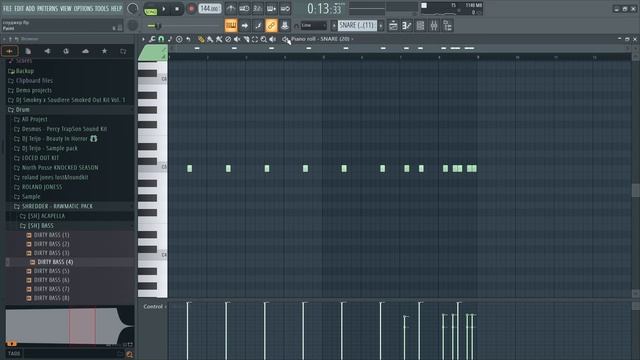Open the Mixer window
The width and height of the screenshot is (640, 360).
point(434,26)
